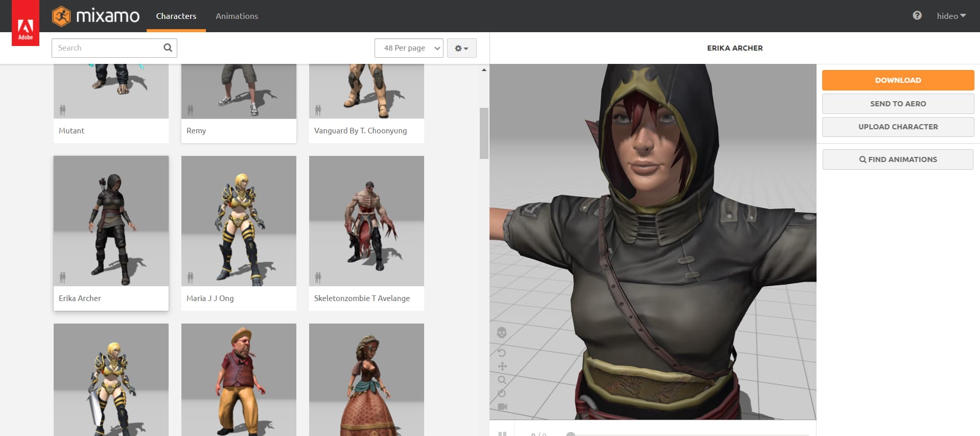
Task: Click the pan move arrows icon
Action: (502, 366)
